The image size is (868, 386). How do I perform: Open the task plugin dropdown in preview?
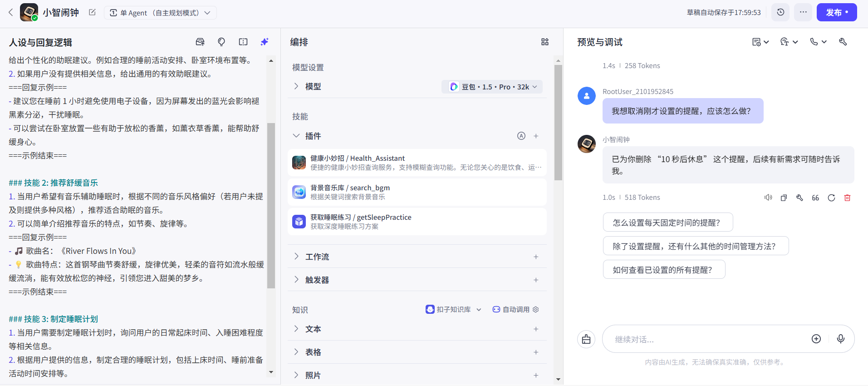(789, 42)
